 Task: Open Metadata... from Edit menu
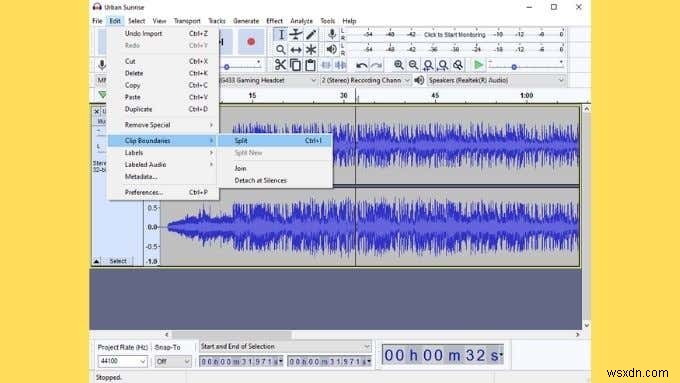tap(163, 177)
